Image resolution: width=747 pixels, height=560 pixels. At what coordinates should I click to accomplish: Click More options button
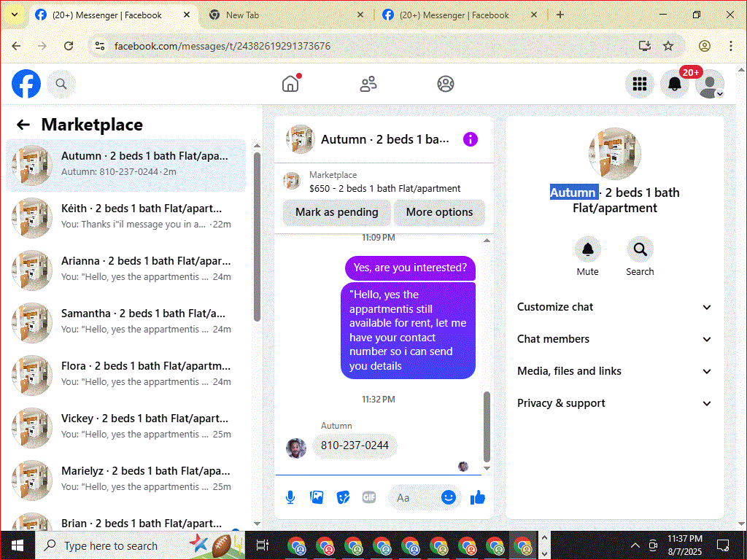point(439,212)
